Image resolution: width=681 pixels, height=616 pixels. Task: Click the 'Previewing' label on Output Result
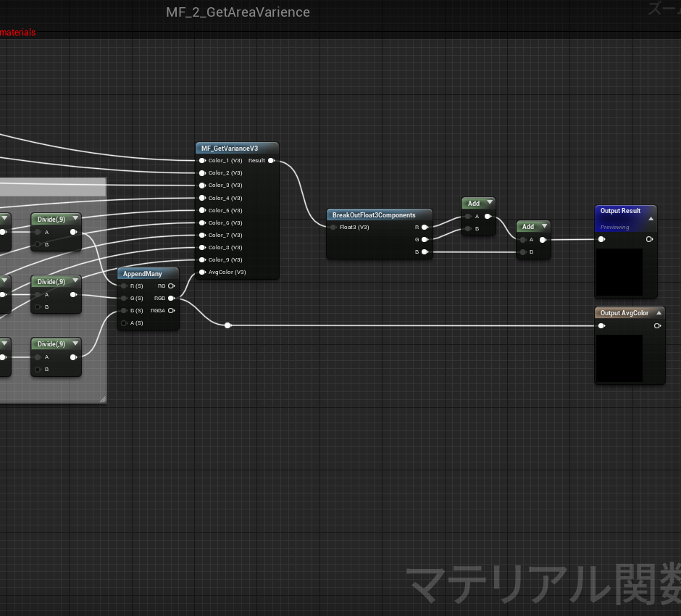click(614, 228)
